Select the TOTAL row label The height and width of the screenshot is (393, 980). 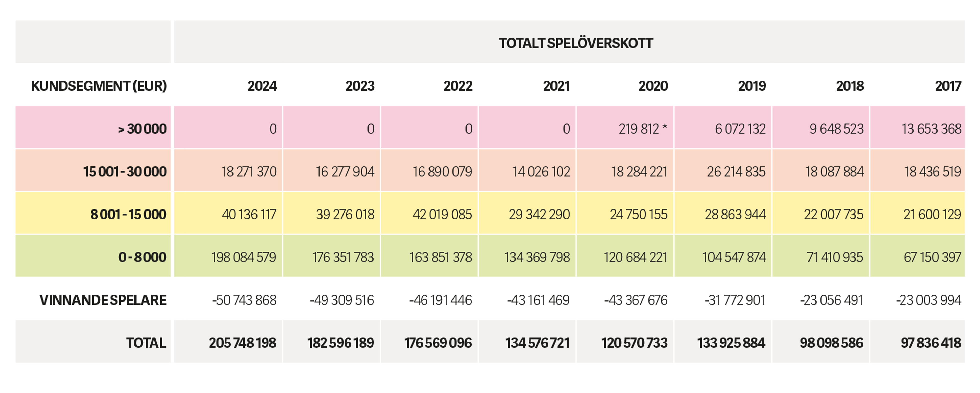click(x=146, y=343)
